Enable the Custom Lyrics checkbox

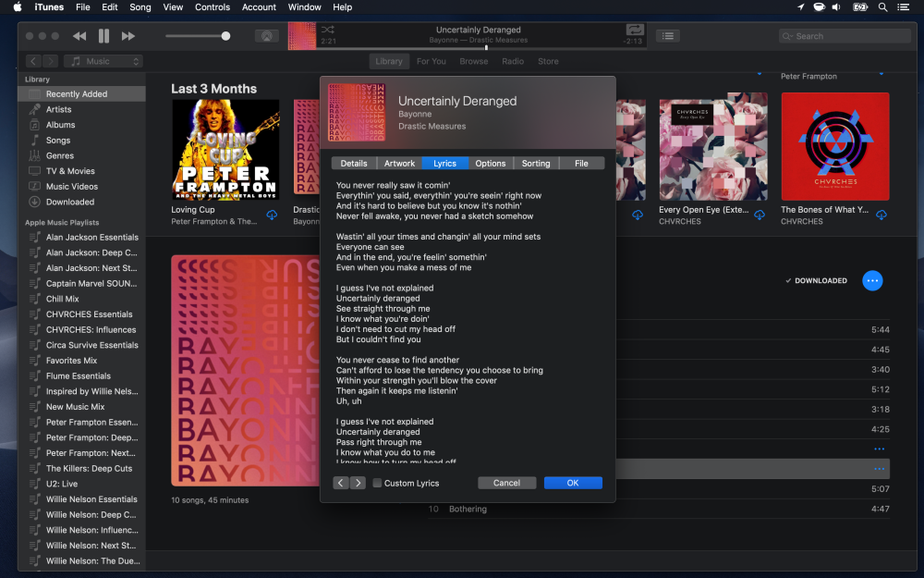pyautogui.click(x=377, y=483)
